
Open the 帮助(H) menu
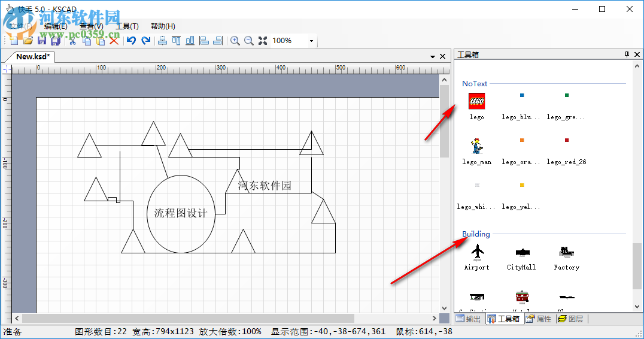(x=163, y=26)
